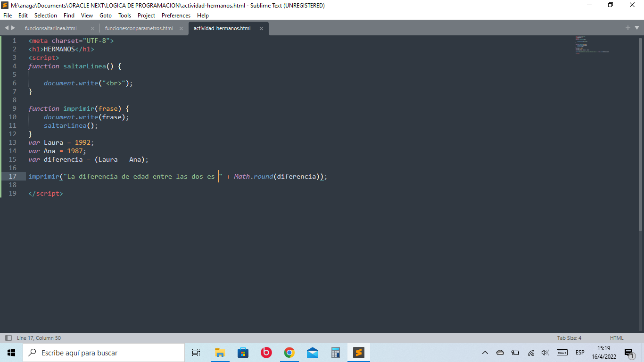Click line number 9 in gutter
Viewport: 644px width, 362px height.
(15, 108)
